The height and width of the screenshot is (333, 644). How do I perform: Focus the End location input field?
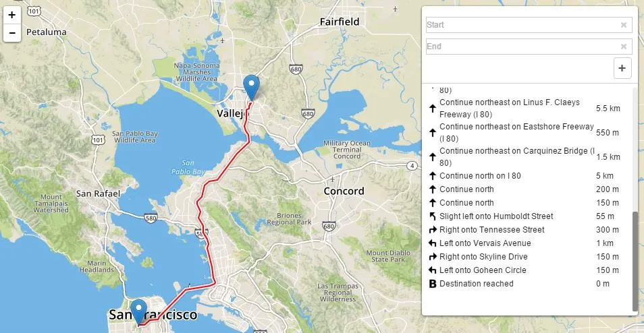tap(523, 47)
